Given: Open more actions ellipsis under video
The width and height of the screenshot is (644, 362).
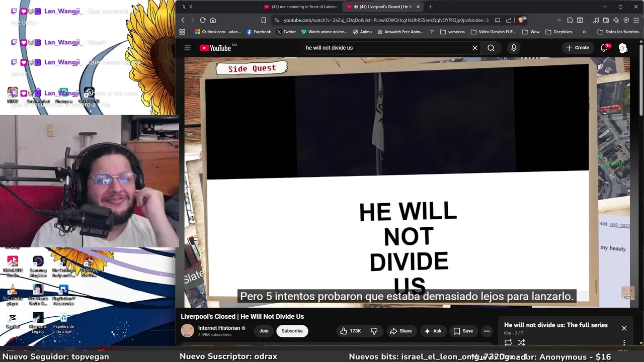Looking at the screenshot, I should click(x=487, y=331).
